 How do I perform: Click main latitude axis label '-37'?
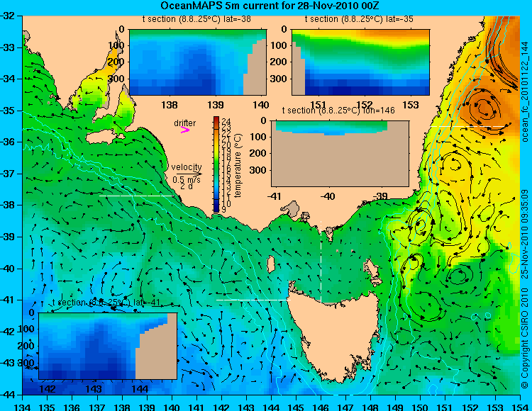tap(8, 174)
